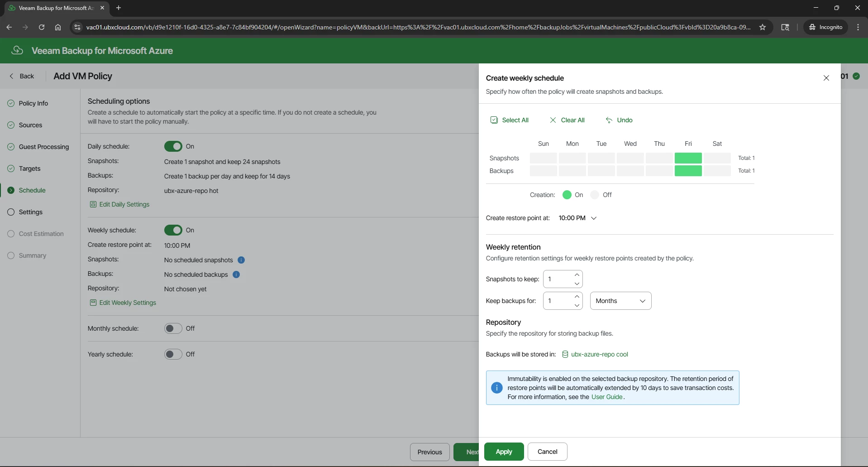Close the Create weekly schedule panel
The image size is (868, 467).
(826, 78)
